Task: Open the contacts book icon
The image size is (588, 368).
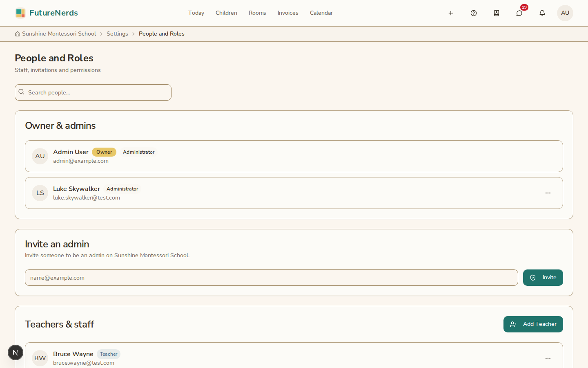Action: tap(497, 13)
